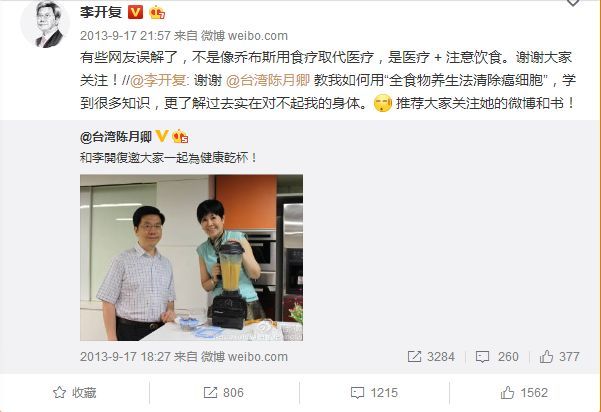Image resolution: width=601 pixels, height=412 pixels.
Task: Open the @李开复 mention in post text
Action: (x=158, y=80)
